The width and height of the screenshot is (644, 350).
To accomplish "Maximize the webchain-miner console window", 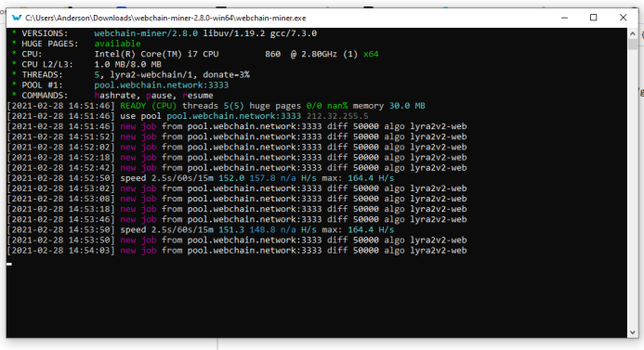I will click(x=593, y=18).
